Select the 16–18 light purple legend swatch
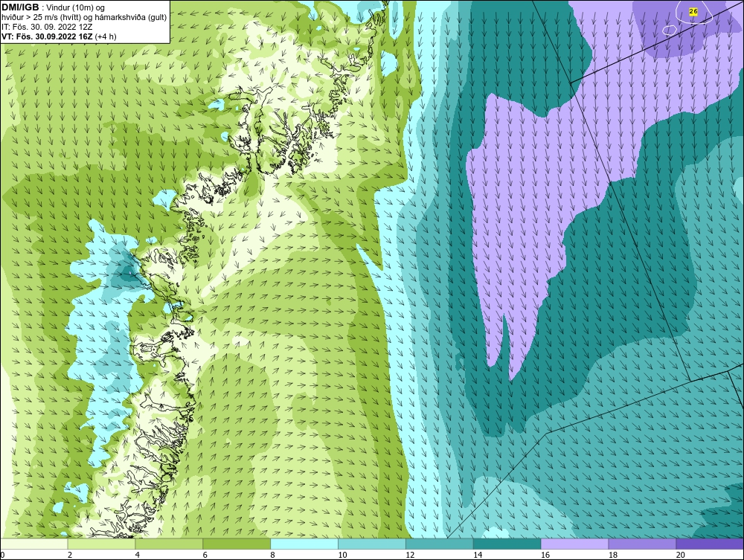744x560 pixels. pos(574,544)
